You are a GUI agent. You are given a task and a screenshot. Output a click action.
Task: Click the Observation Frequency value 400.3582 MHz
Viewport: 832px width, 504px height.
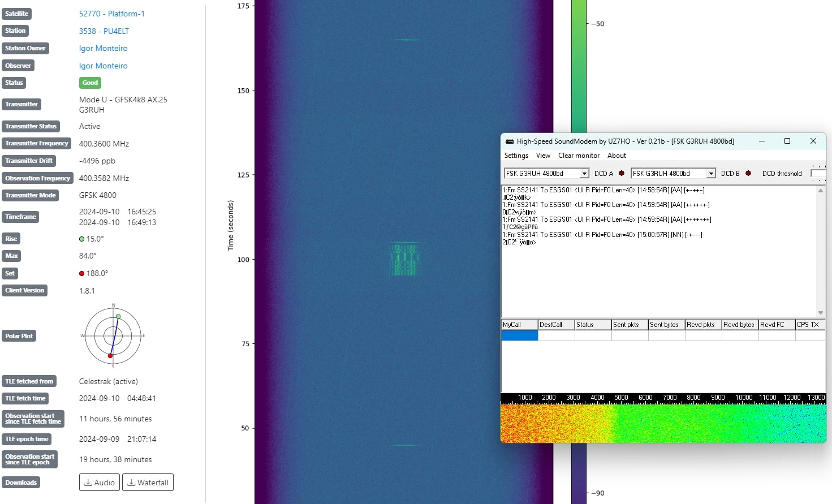[x=104, y=178]
